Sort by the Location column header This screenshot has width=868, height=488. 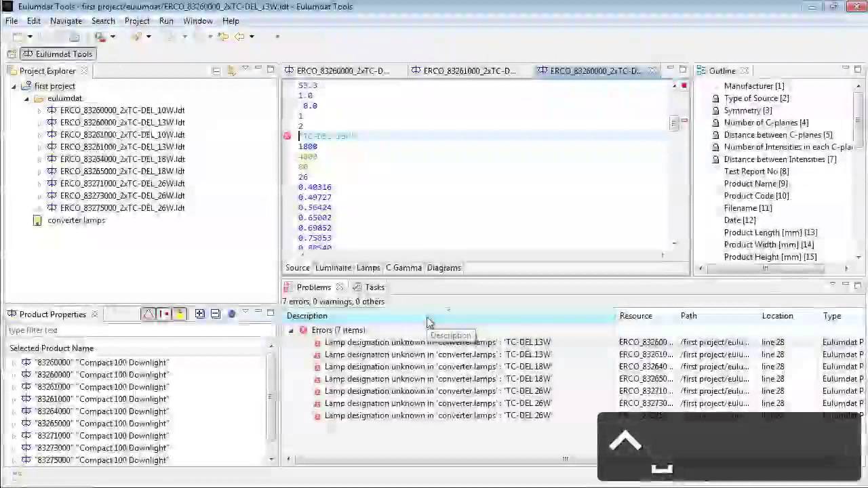[777, 316]
